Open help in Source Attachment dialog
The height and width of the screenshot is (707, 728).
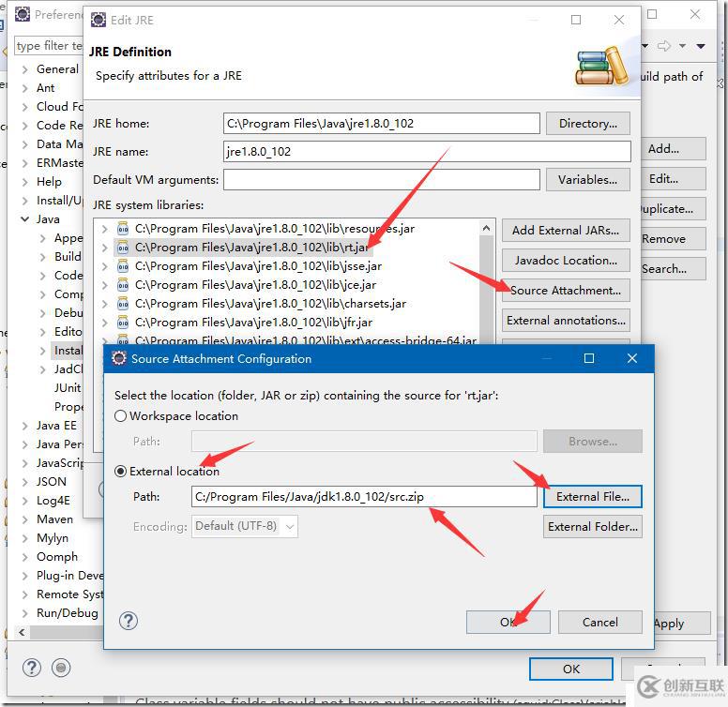[x=129, y=621]
